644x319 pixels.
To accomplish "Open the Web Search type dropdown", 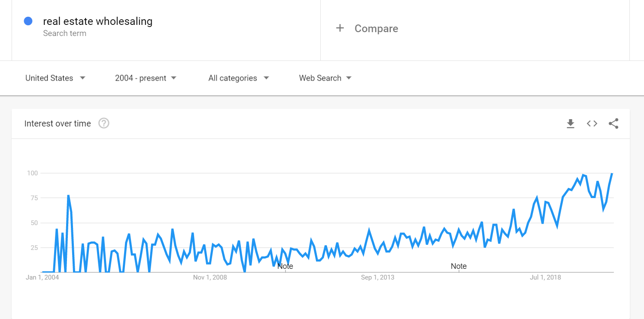I will click(x=325, y=78).
